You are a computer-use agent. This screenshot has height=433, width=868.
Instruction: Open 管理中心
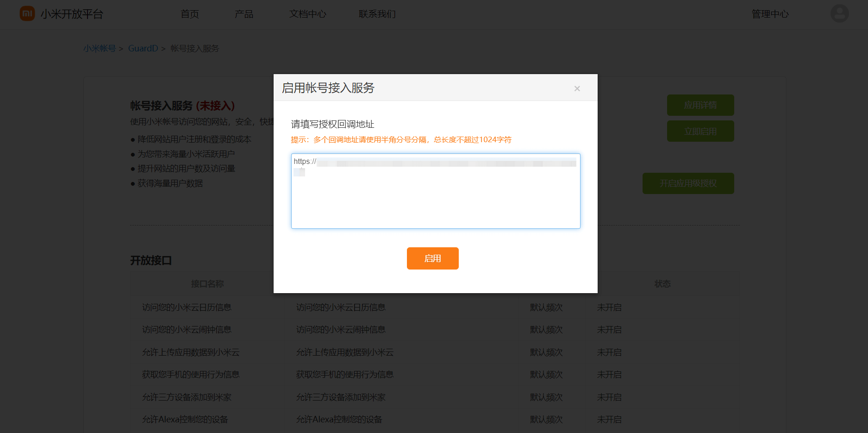click(770, 14)
